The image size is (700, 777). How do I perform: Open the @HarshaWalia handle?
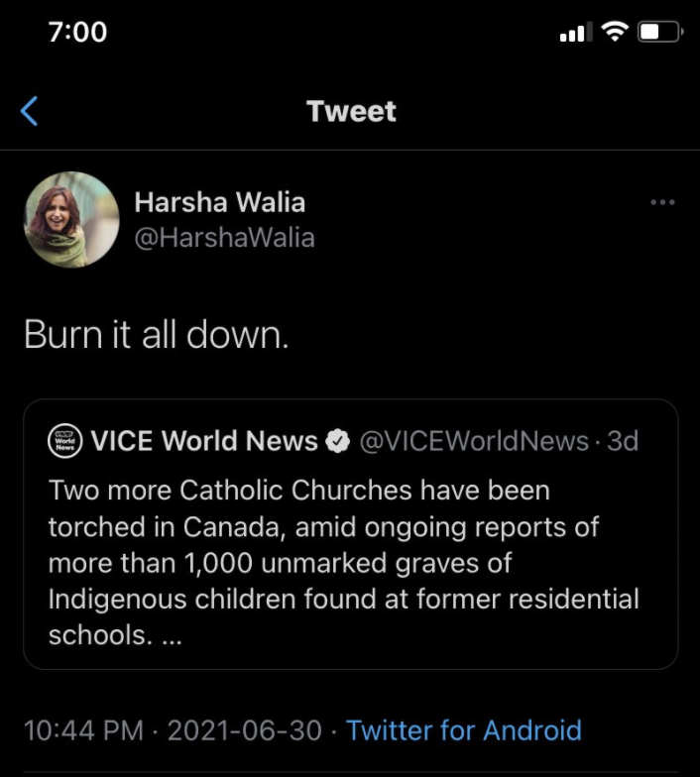(x=224, y=238)
